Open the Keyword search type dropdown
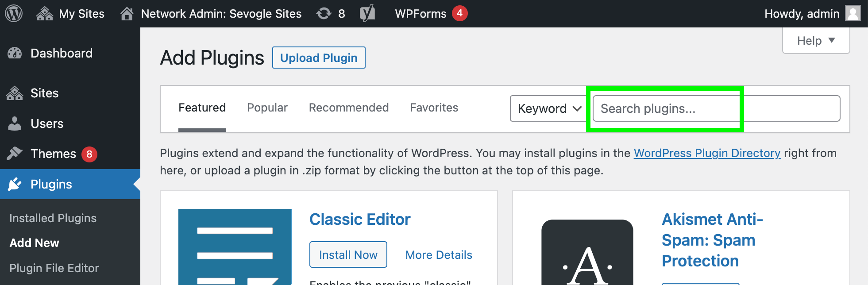Viewport: 868px width, 285px height. (549, 109)
